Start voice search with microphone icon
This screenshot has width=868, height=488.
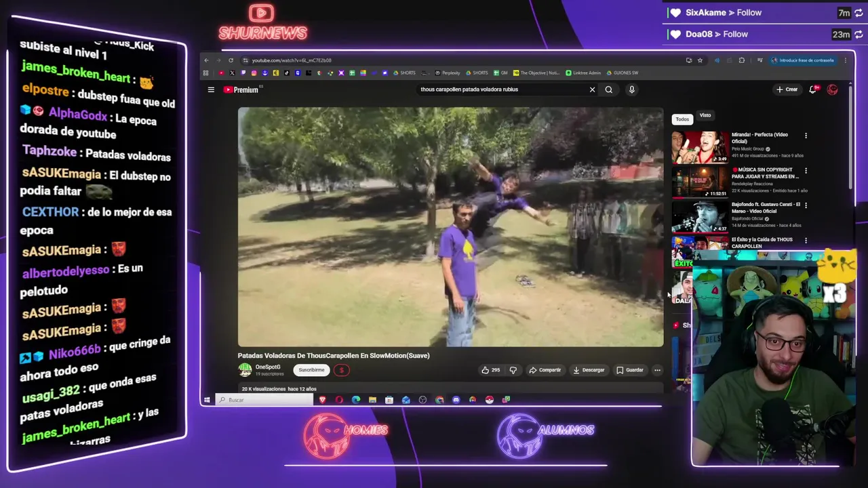coord(631,89)
